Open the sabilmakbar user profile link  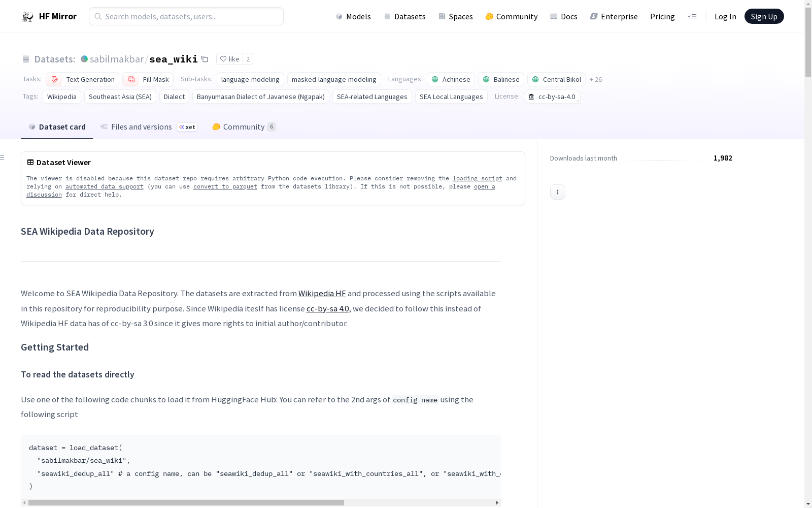coord(117,59)
